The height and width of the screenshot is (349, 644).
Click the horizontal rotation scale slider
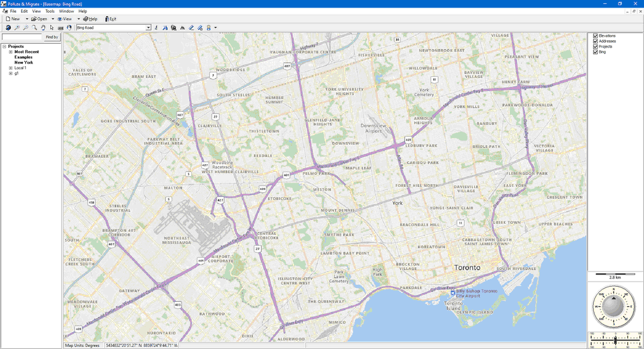tap(615, 340)
